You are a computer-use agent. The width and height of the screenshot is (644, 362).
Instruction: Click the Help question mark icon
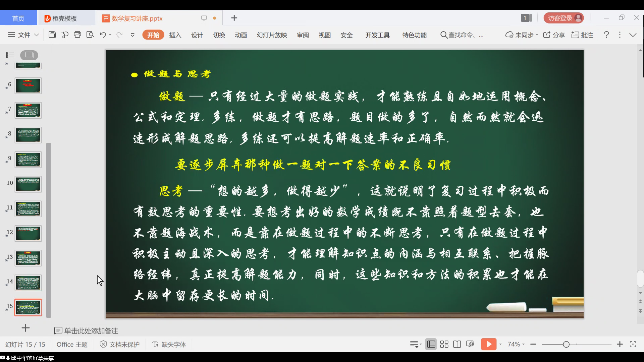pyautogui.click(x=606, y=35)
